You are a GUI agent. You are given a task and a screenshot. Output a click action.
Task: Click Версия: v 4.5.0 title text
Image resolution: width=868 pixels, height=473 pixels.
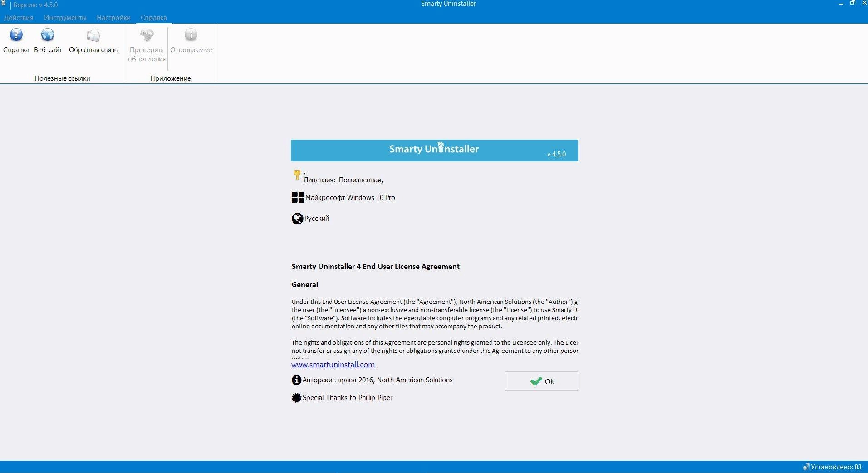pos(35,5)
